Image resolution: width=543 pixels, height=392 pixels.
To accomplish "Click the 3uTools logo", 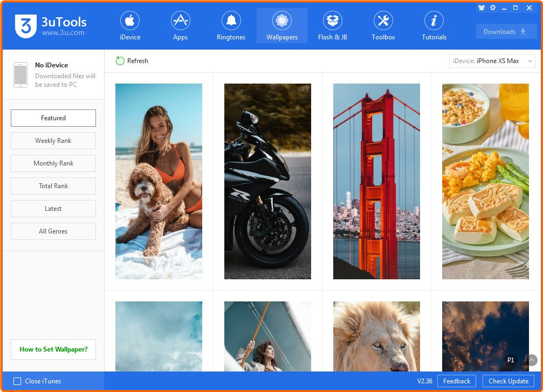I will point(26,26).
